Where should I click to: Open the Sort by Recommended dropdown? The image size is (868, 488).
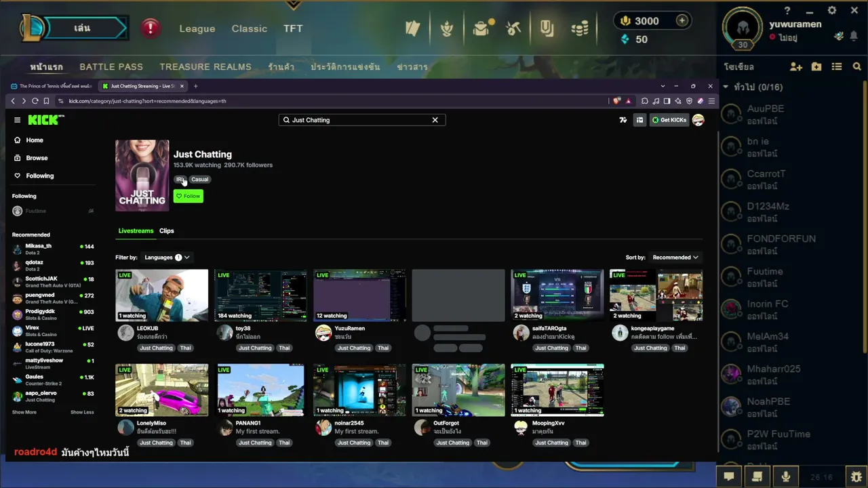(x=675, y=258)
